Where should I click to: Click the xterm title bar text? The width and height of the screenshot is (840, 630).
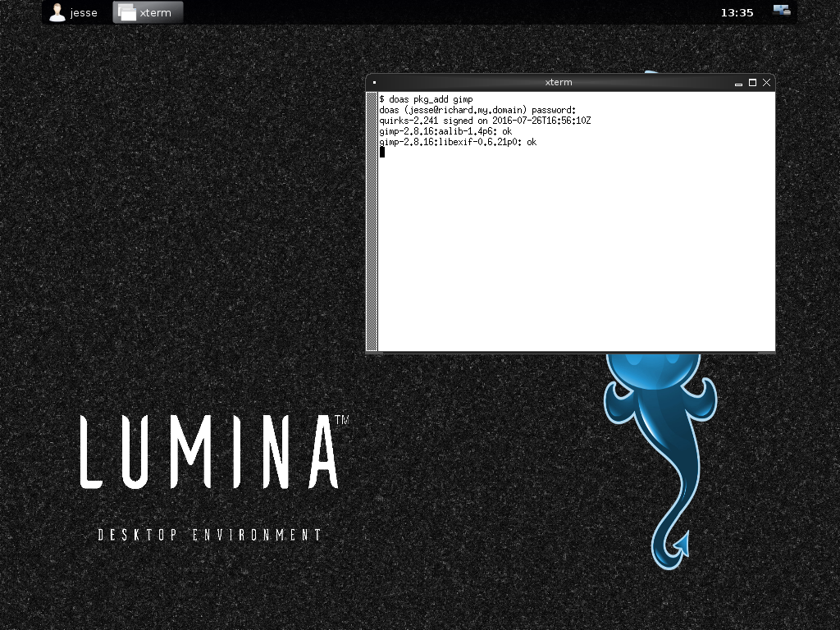[x=558, y=82]
